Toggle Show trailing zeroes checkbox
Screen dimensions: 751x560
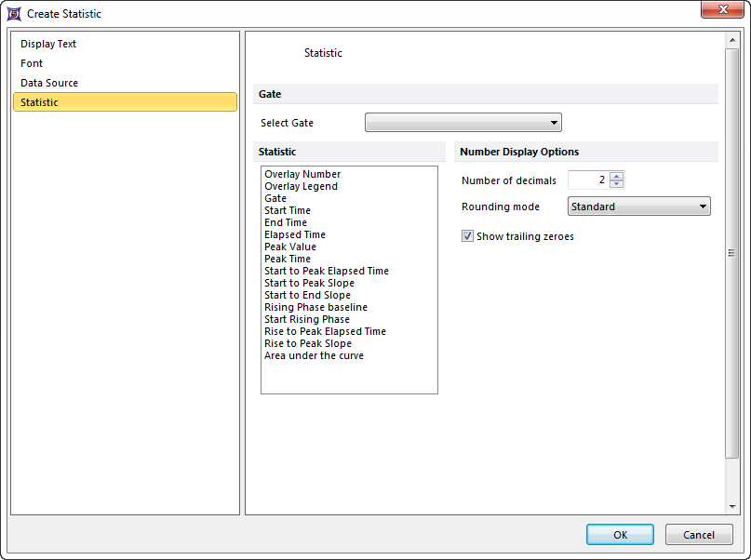click(x=467, y=236)
